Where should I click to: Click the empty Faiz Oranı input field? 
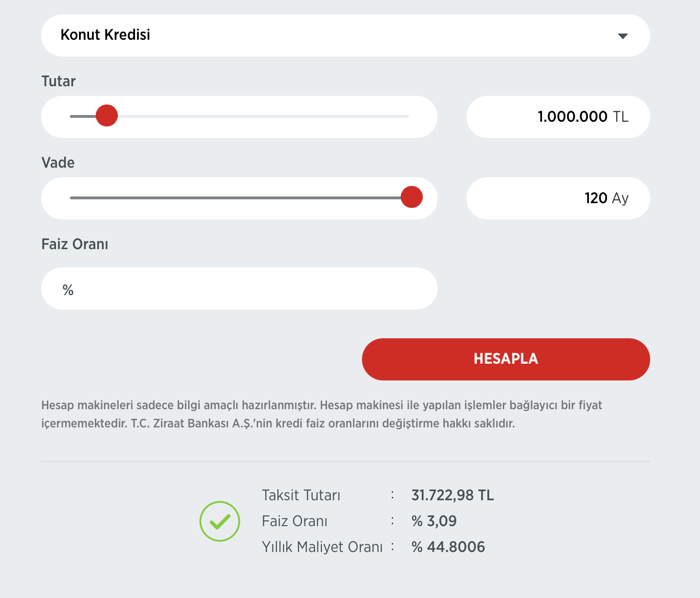pyautogui.click(x=239, y=288)
